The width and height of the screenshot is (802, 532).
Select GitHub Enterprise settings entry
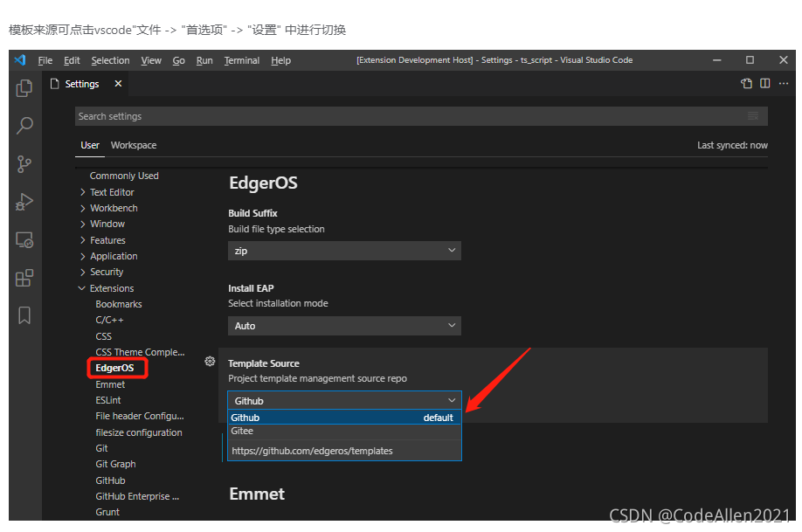137,497
